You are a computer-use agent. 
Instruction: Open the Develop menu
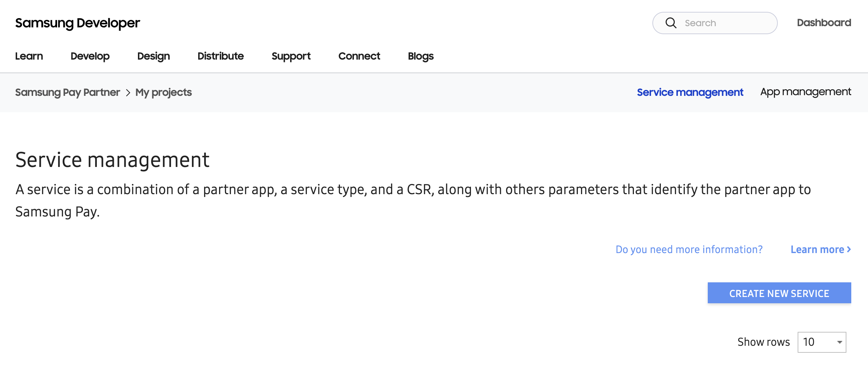(x=90, y=56)
